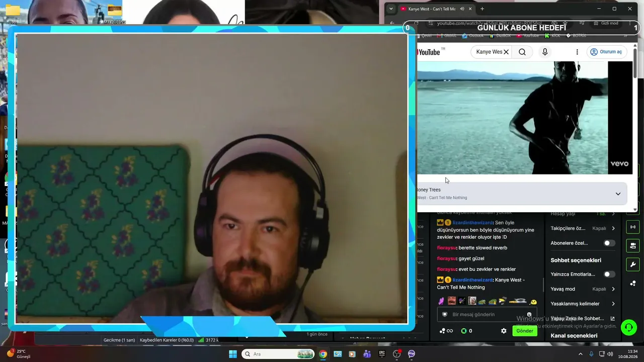Viewport: 644px width, 362px height.
Task: Open florayşu's profile on 'gayet güzel' message
Action: tap(446, 258)
